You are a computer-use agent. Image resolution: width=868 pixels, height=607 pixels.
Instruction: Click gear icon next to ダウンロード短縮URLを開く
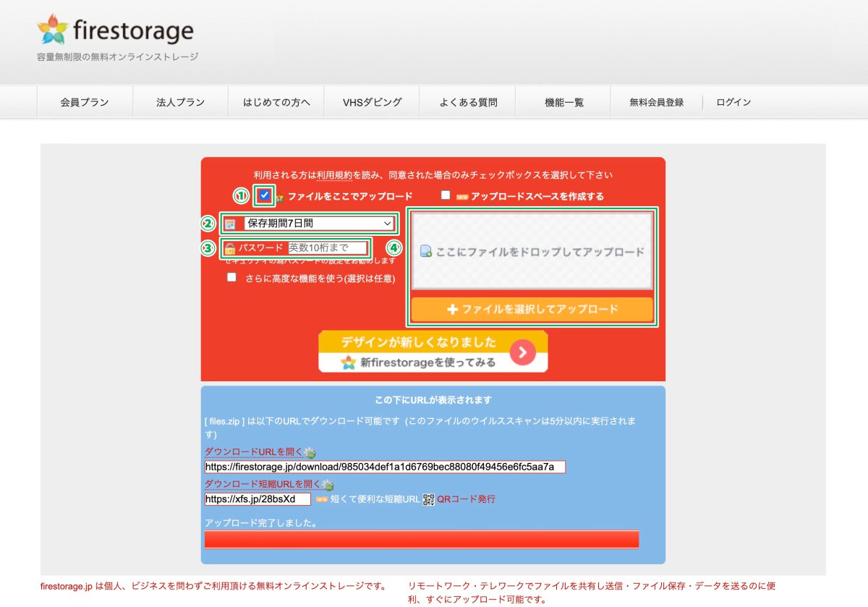coord(328,485)
